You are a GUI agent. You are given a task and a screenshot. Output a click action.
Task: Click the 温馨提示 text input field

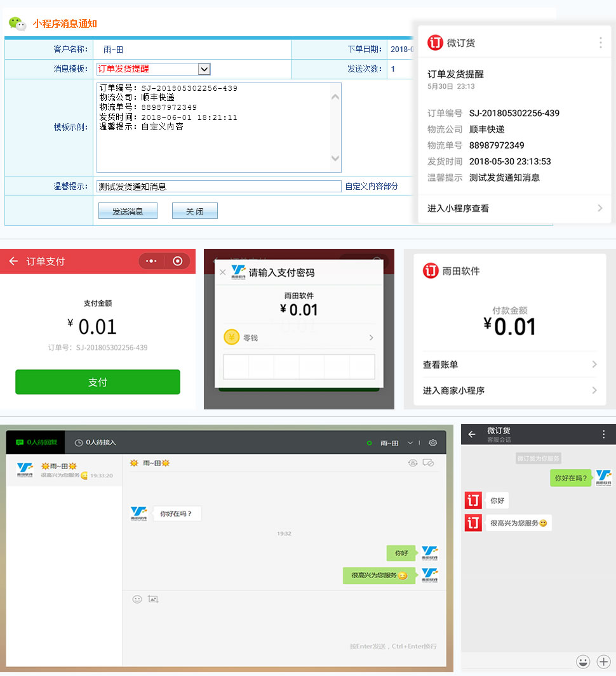218,187
